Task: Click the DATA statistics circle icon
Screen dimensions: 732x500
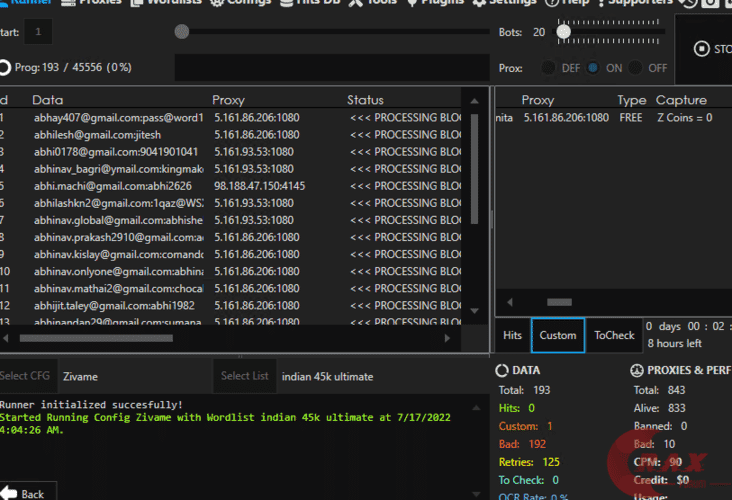Action: pos(503,370)
